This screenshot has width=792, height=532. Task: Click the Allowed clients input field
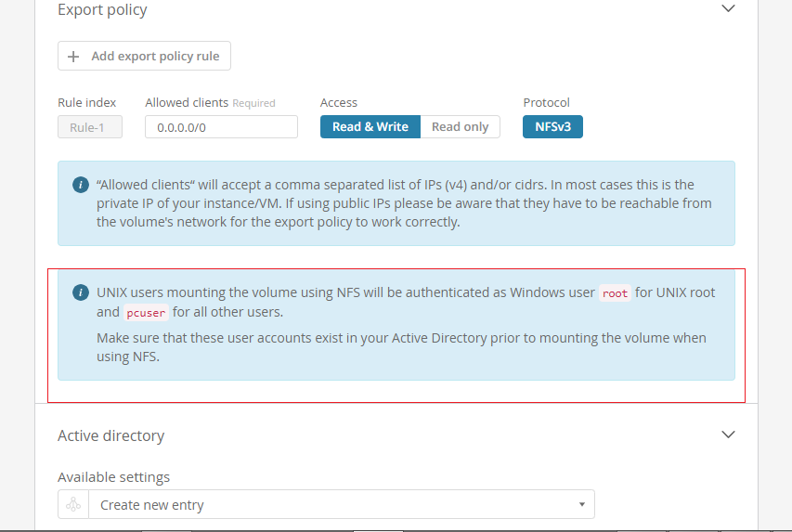pyautogui.click(x=221, y=127)
